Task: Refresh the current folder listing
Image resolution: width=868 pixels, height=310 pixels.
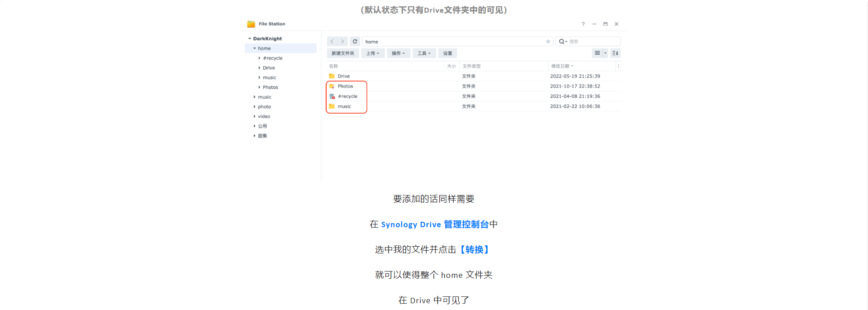Action: click(355, 42)
